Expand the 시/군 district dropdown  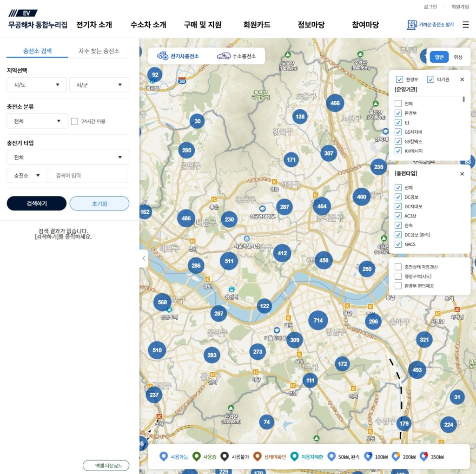pos(99,85)
